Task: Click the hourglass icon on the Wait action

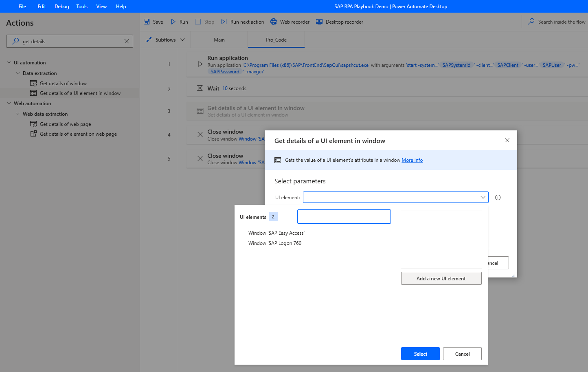Action: tap(200, 88)
